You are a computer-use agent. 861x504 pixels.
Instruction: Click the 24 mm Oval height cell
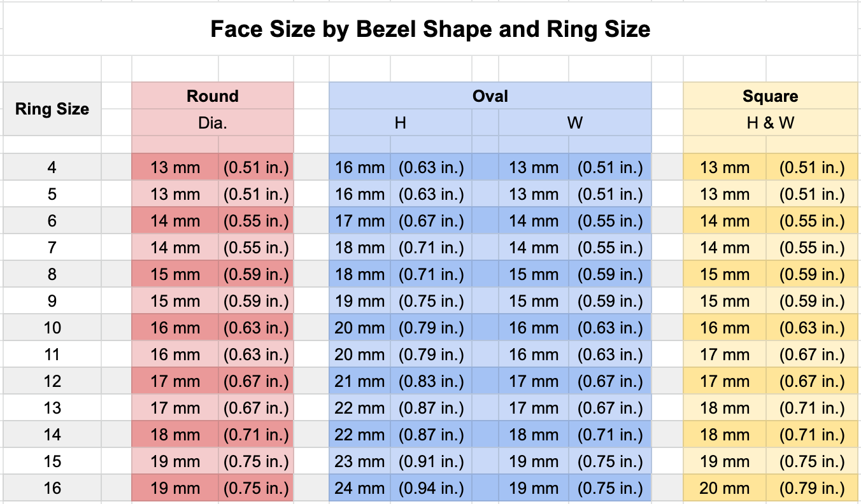coord(360,488)
